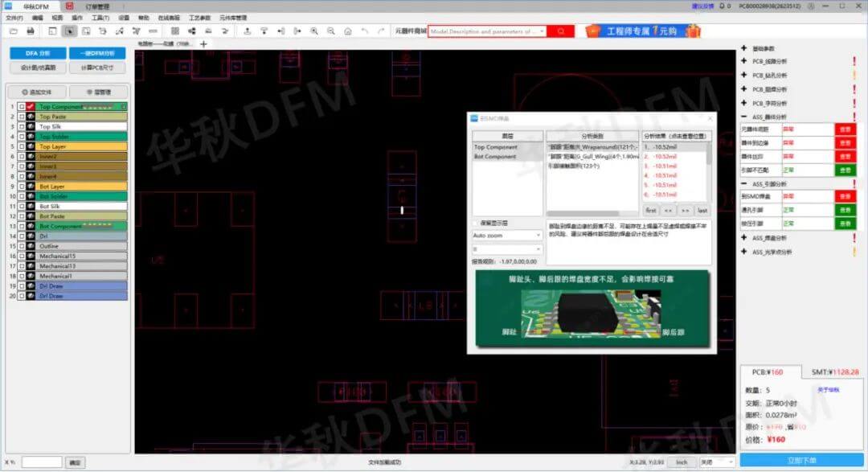Toggle visibility eye of Mechanical15 layer
The height and width of the screenshot is (472, 868).
coord(31,256)
